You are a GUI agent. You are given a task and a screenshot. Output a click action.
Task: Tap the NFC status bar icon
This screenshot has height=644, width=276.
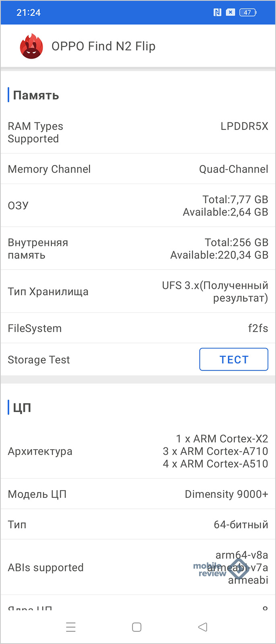[x=217, y=12]
